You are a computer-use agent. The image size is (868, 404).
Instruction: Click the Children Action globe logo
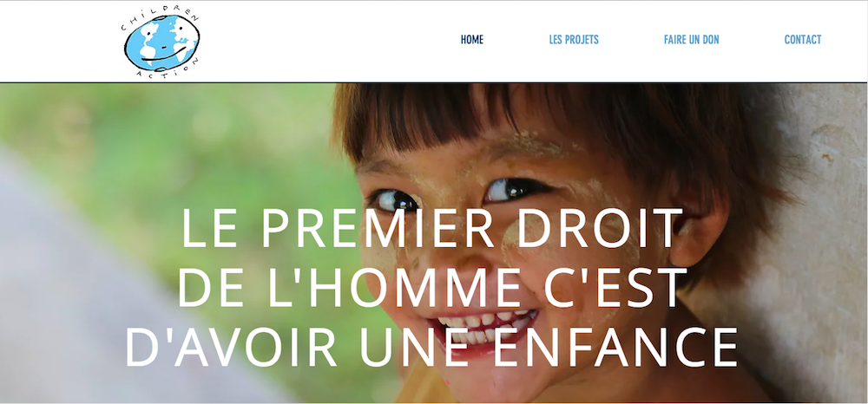pos(161,42)
